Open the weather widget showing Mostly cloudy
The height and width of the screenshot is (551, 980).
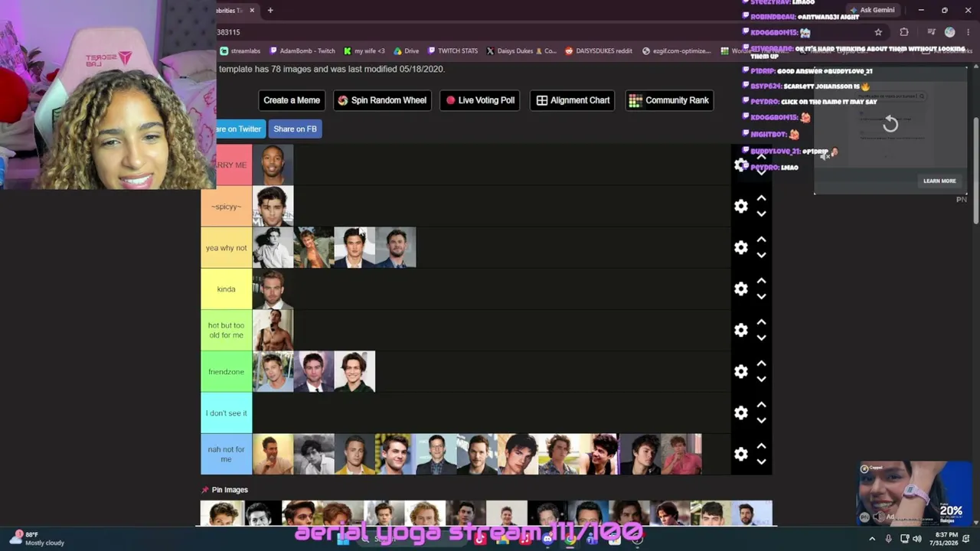point(37,538)
